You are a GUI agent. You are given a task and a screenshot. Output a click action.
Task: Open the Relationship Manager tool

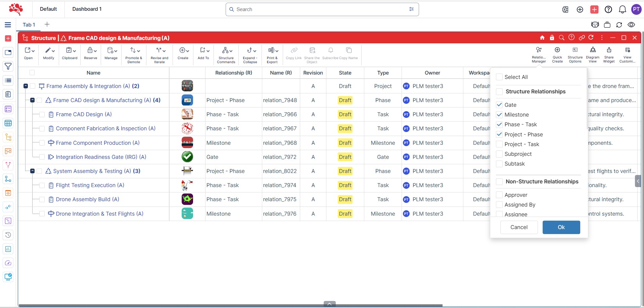tap(539, 54)
